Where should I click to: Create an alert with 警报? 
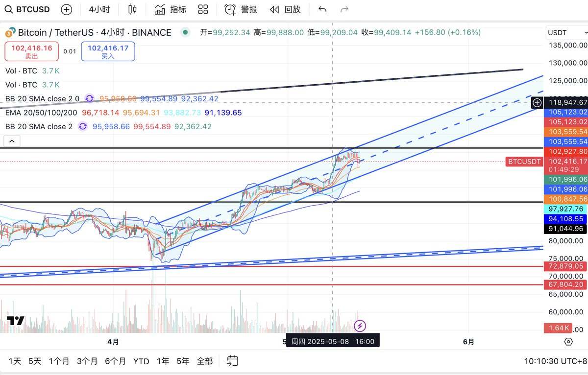(241, 9)
